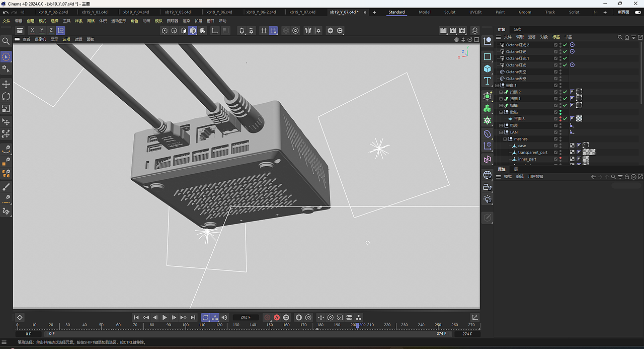Image resolution: width=644 pixels, height=349 pixels.
Task: Play the animation forward
Action: pyautogui.click(x=165, y=317)
